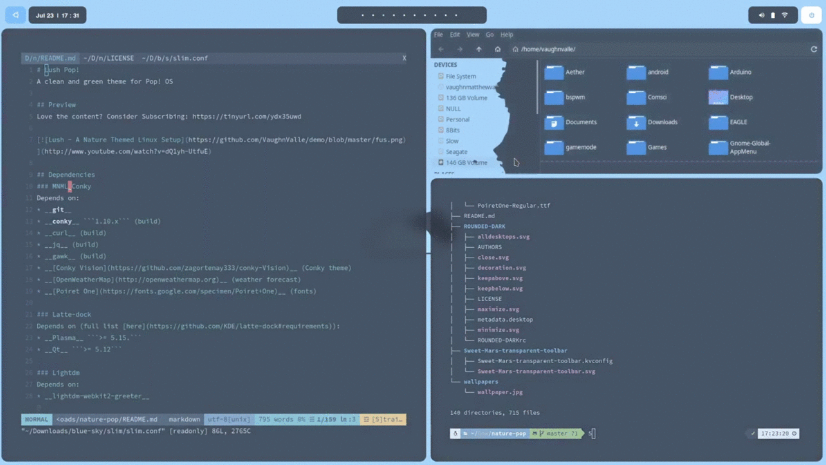
Task: Click ROUNDED-DARK directory in terminal tree
Action: (484, 226)
